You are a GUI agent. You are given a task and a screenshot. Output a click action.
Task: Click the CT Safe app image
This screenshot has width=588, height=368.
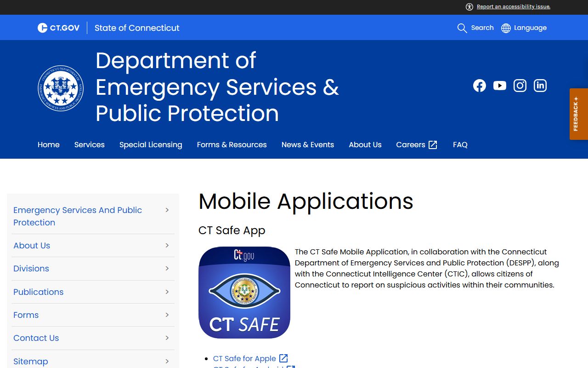(x=244, y=293)
